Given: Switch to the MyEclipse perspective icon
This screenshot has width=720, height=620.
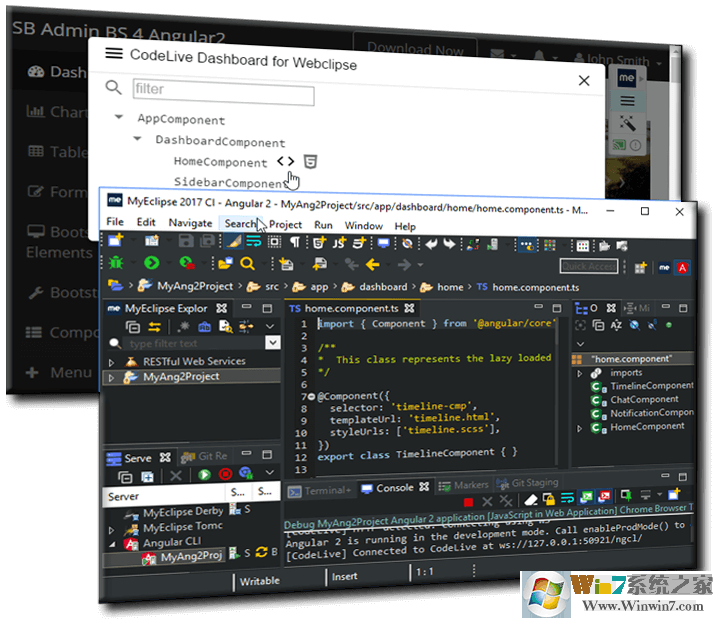Looking at the screenshot, I should pyautogui.click(x=664, y=267).
